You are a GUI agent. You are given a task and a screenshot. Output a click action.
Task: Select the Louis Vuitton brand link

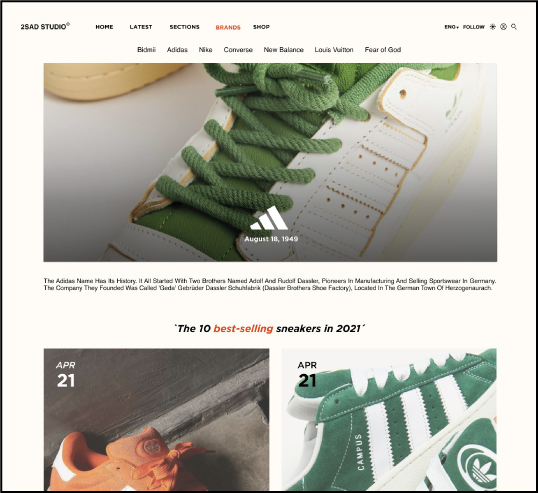[334, 50]
